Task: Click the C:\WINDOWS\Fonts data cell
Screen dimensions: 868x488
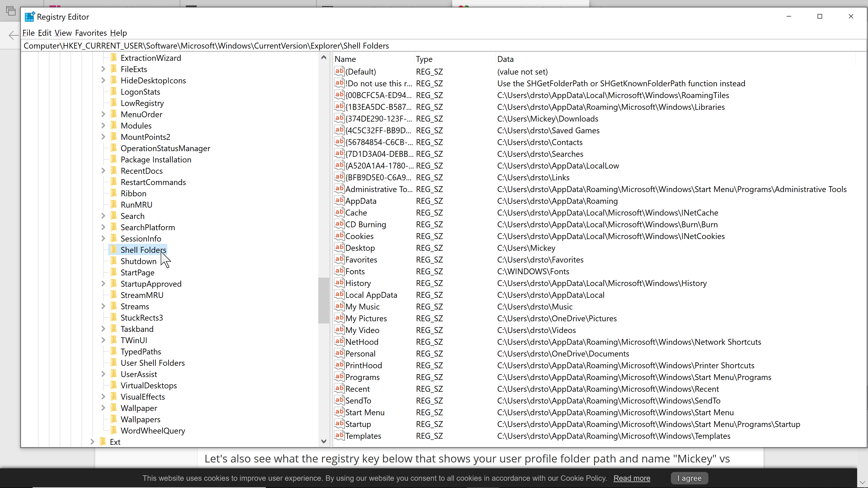Action: [533, 271]
